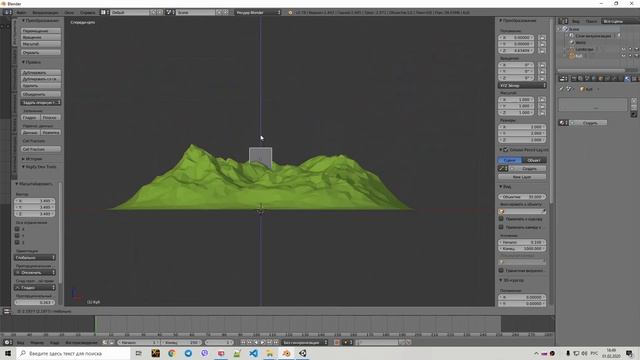Click the Перемещение tool button
640x360 pixels.
pos(41,31)
